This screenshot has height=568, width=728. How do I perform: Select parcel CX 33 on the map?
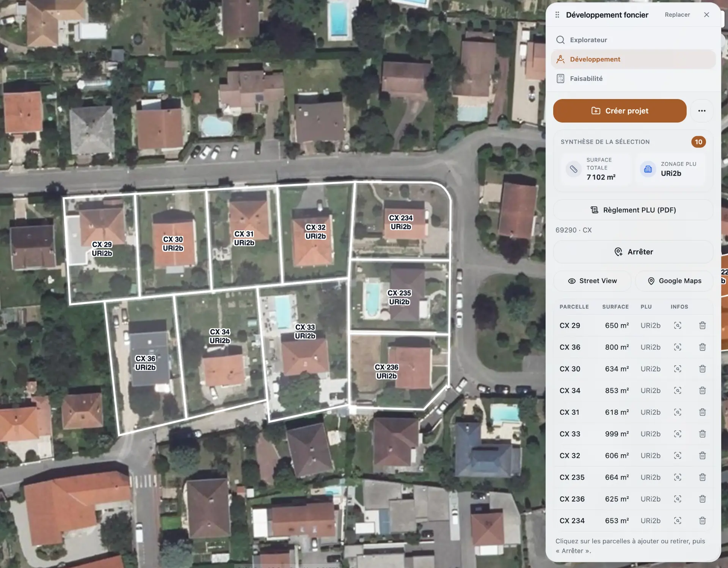click(x=305, y=332)
